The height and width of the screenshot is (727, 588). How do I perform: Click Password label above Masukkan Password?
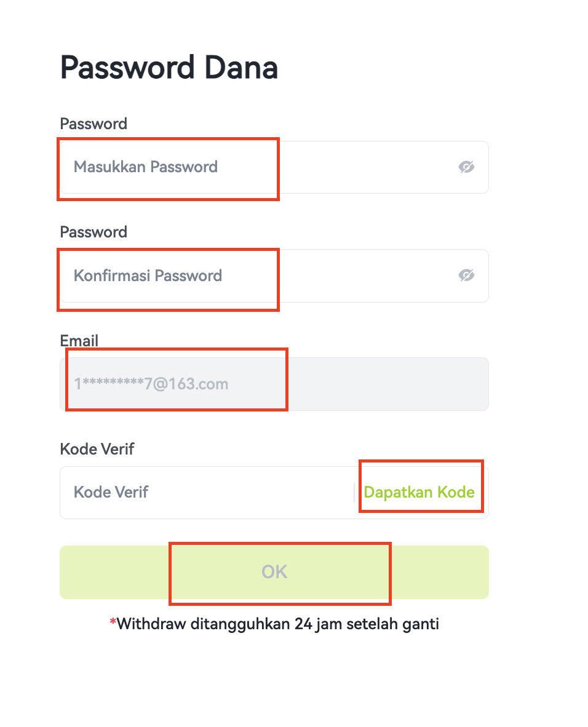(x=93, y=124)
